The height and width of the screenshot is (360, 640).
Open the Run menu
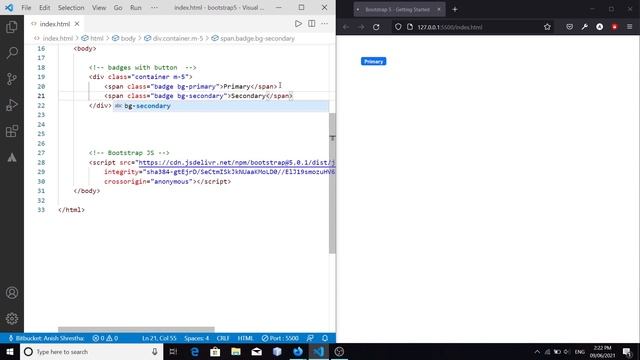(136, 8)
